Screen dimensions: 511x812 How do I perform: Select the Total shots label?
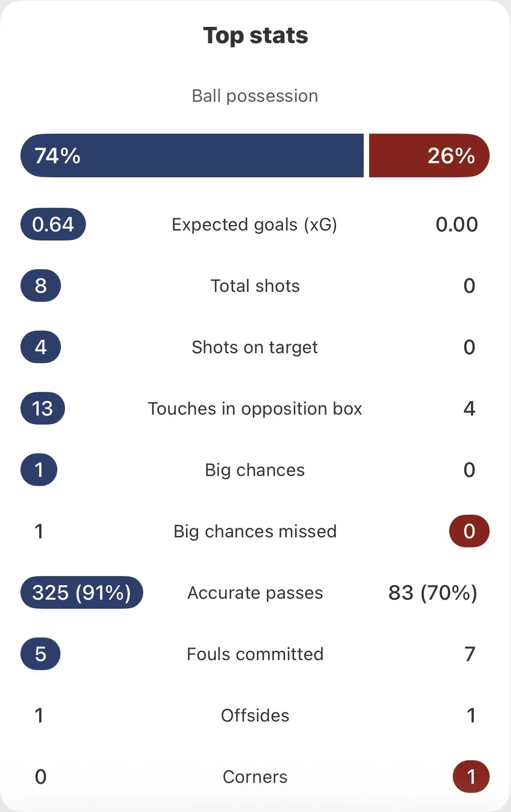[255, 286]
